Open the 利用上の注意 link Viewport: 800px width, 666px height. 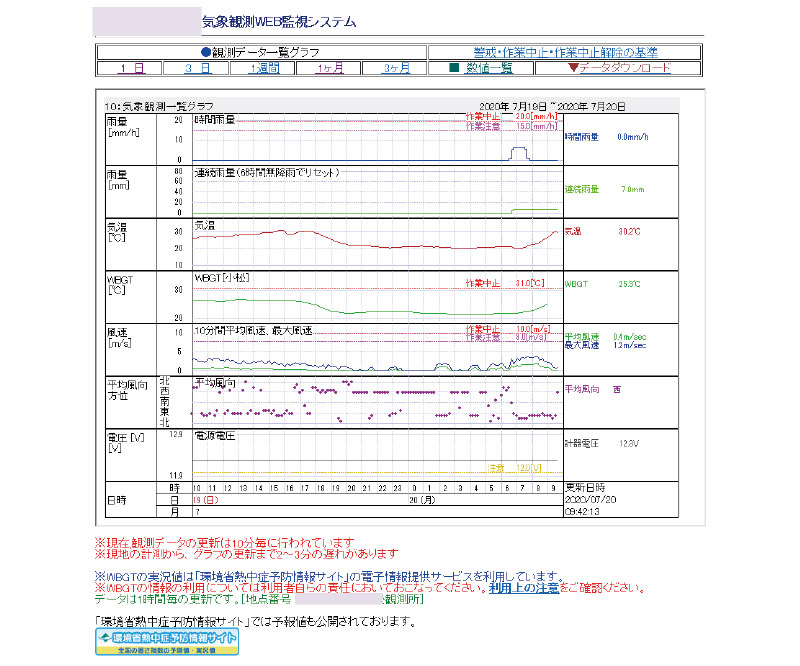tap(520, 588)
